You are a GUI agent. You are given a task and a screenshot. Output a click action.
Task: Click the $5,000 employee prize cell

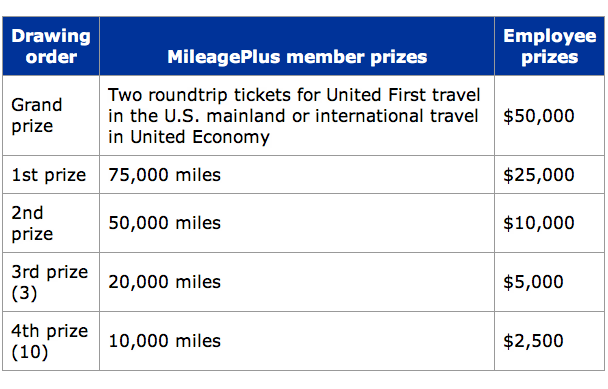point(549,282)
